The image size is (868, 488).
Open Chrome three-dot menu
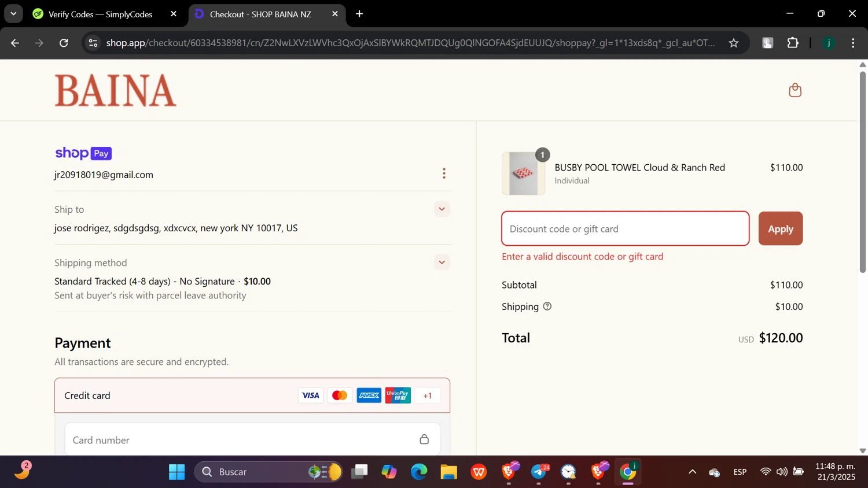coord(853,43)
